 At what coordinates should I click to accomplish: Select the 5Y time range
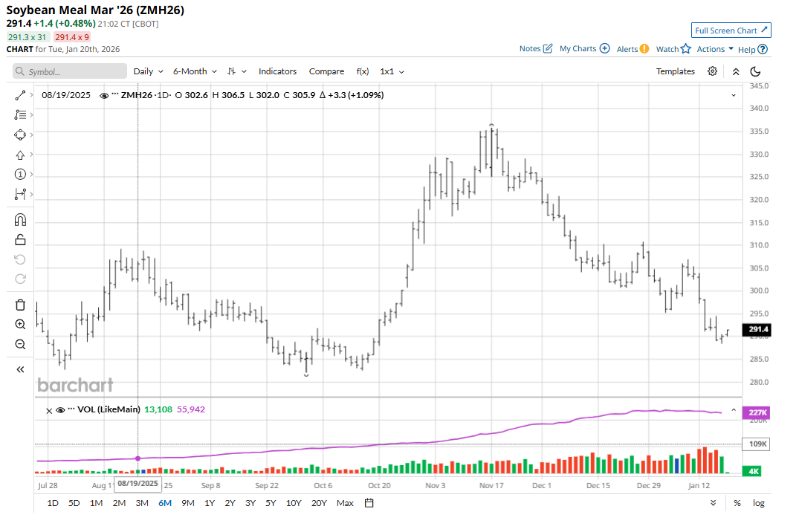point(271,504)
